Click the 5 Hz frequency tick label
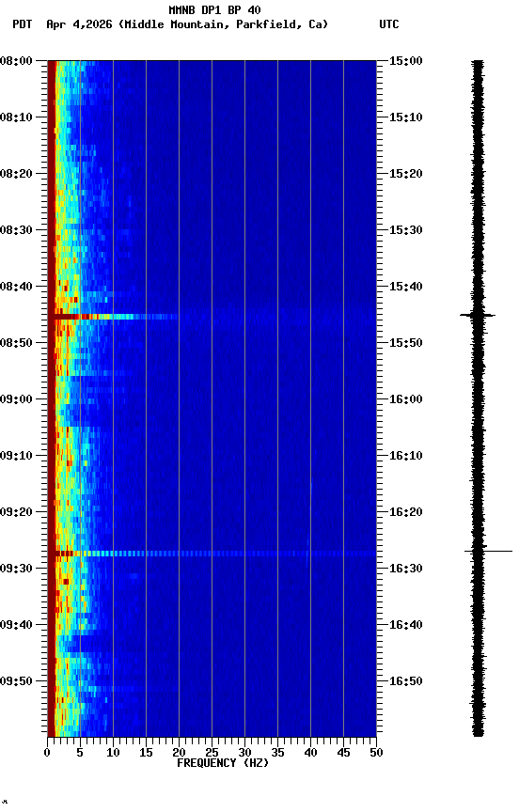519x812 pixels. click(80, 753)
